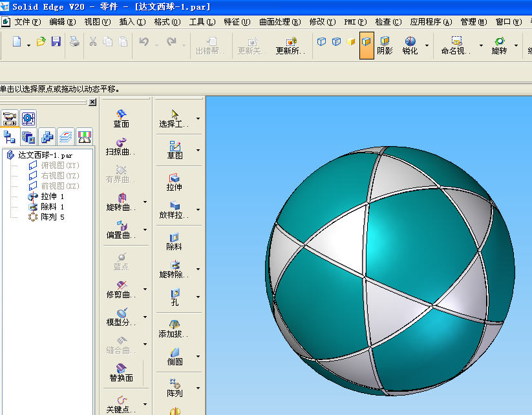
Task: Open the dropdown arrow beside 命名视
Action: click(x=481, y=45)
